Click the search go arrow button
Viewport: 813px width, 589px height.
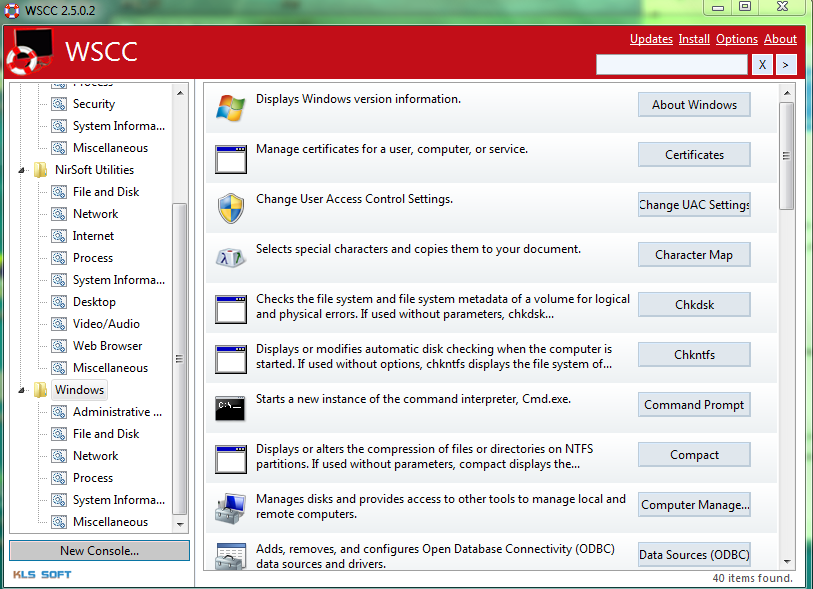click(x=786, y=65)
